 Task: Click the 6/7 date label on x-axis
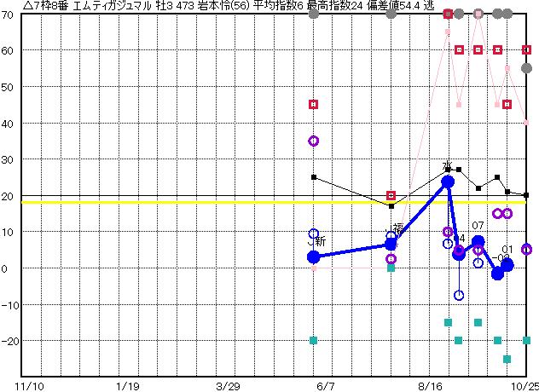pos(326,385)
